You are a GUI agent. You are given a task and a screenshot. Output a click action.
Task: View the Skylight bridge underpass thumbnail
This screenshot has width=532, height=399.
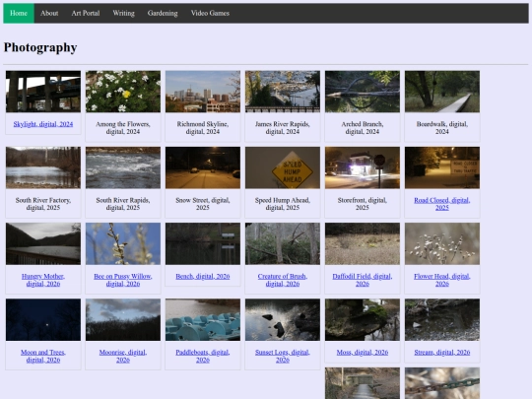pos(43,92)
